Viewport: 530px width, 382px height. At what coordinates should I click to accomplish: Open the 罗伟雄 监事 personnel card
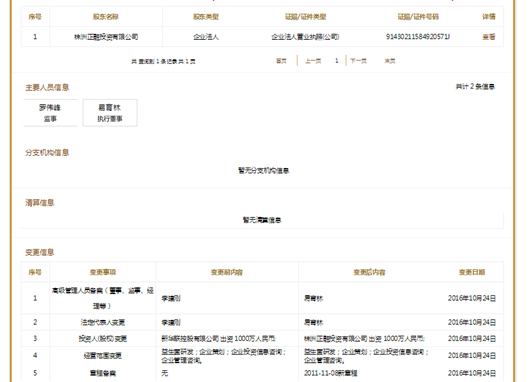click(50, 113)
